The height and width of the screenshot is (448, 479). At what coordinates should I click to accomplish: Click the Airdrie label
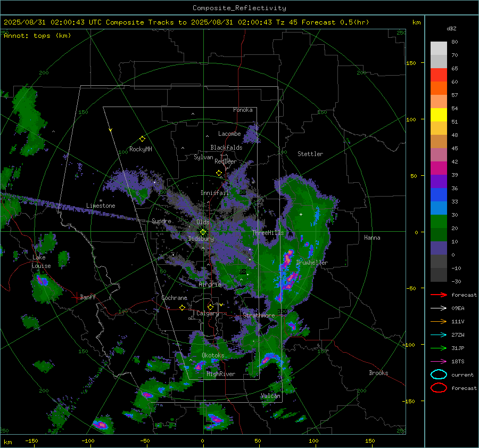210,284
